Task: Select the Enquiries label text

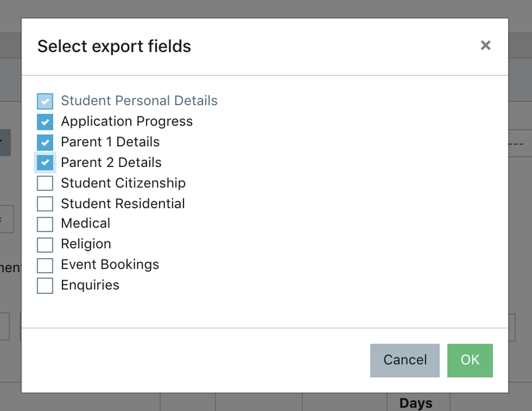Action: coord(90,285)
